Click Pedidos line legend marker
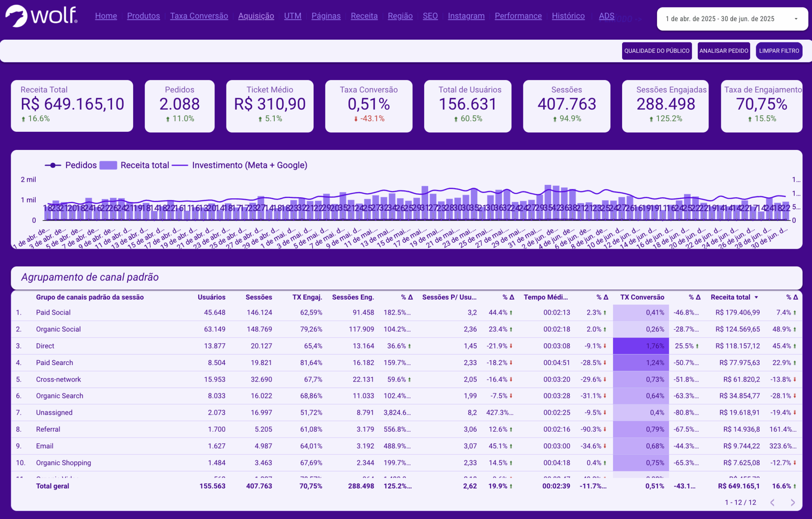 [53, 165]
